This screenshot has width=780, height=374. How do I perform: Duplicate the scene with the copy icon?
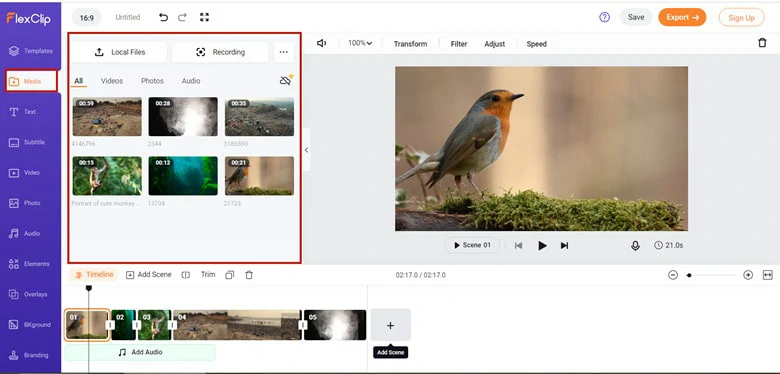[229, 275]
